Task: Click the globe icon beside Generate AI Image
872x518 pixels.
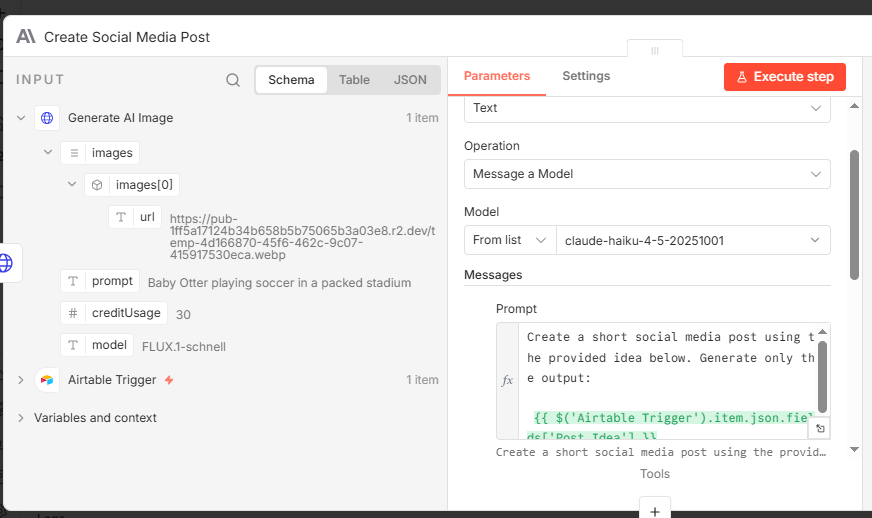Action: pyautogui.click(x=47, y=118)
